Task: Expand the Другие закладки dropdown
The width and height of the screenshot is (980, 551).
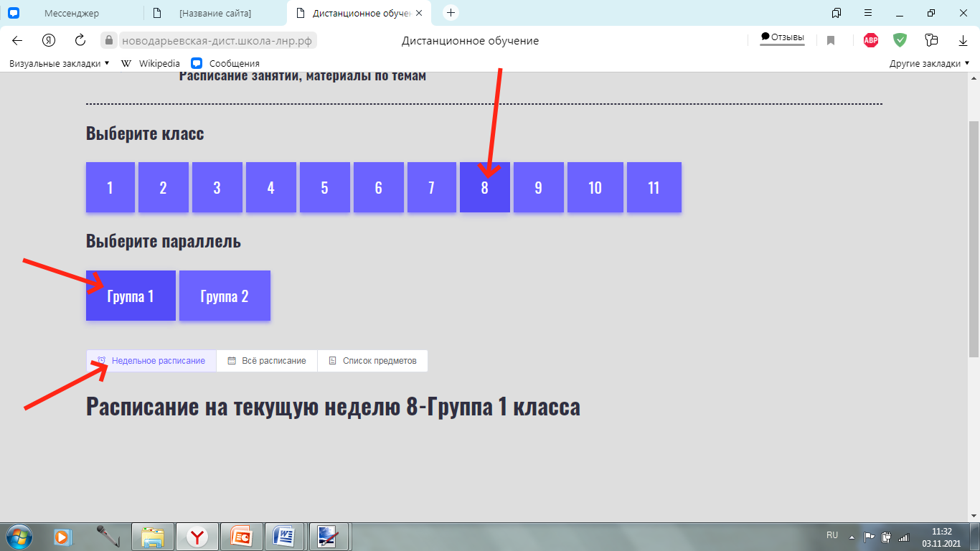Action: click(x=929, y=63)
